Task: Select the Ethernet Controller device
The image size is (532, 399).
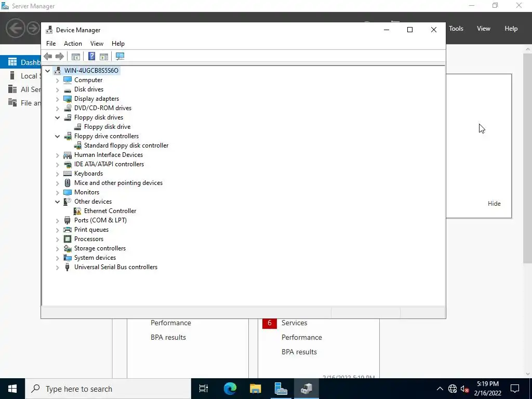Action: (x=110, y=211)
